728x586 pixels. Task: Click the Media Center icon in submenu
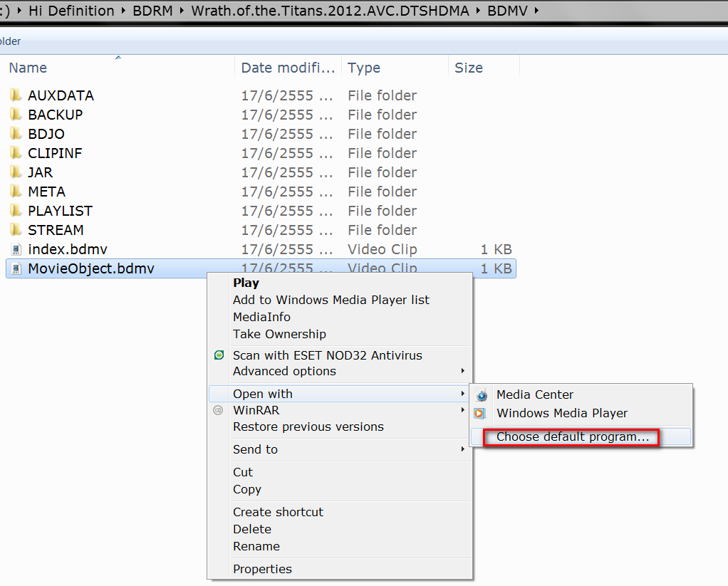(x=482, y=395)
